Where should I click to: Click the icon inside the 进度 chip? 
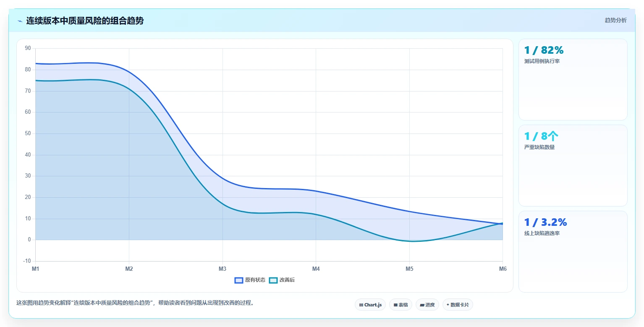pos(422,305)
